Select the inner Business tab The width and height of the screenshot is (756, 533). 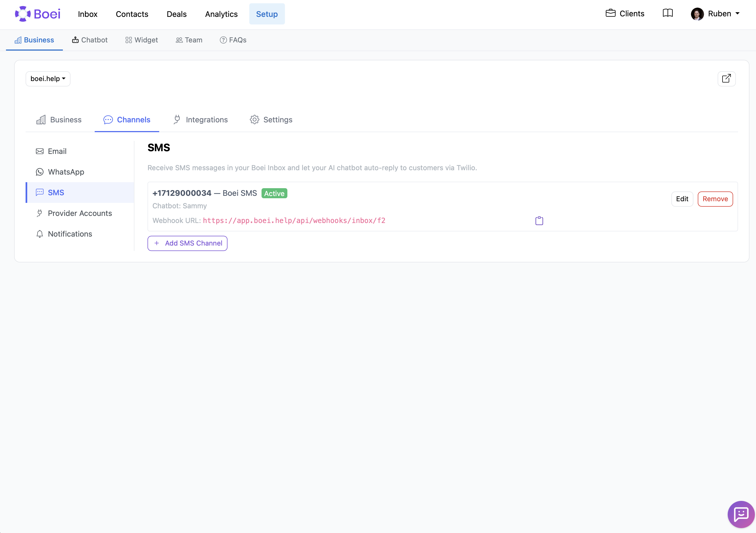coord(59,120)
